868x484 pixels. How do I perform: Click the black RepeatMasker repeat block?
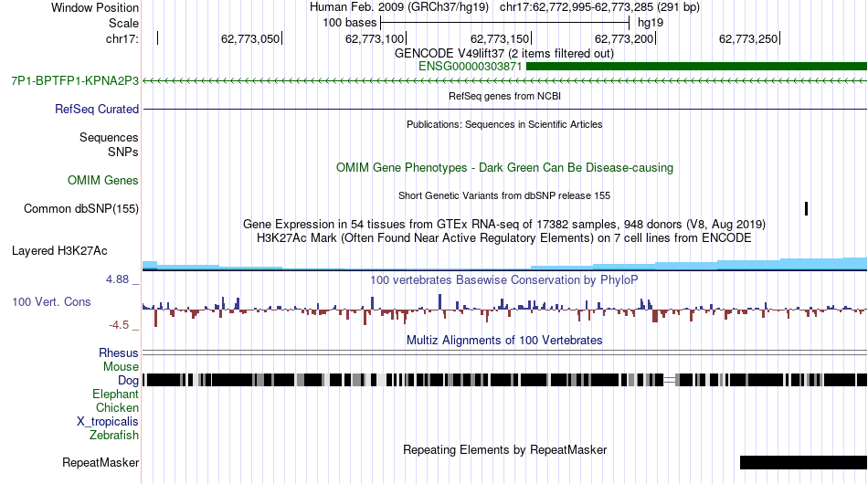803,462
